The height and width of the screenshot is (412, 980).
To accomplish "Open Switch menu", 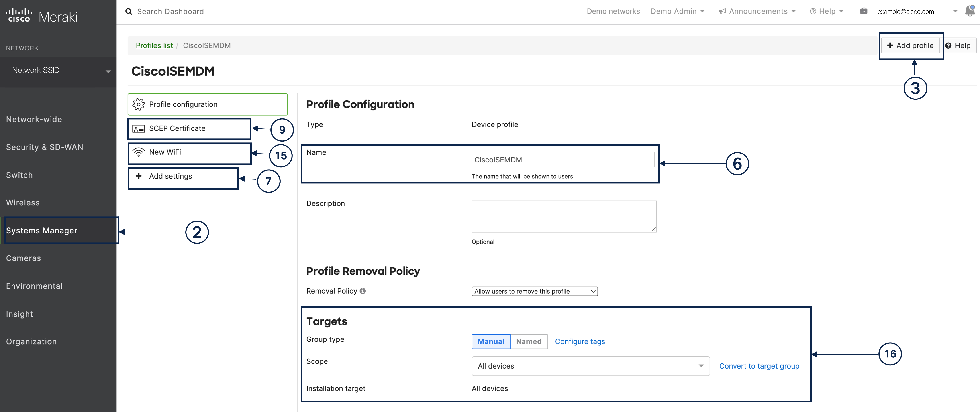I will click(19, 175).
